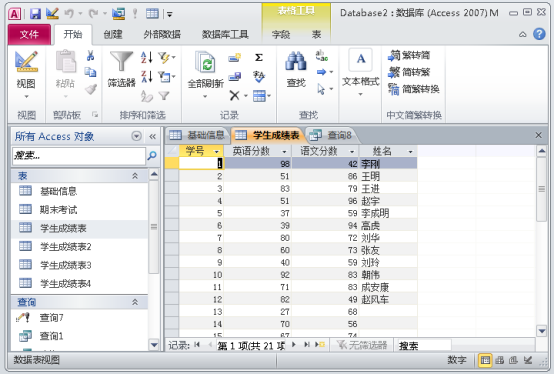The height and width of the screenshot is (374, 554).
Task: Click the toggle filter funnel icon
Action: (164, 96)
